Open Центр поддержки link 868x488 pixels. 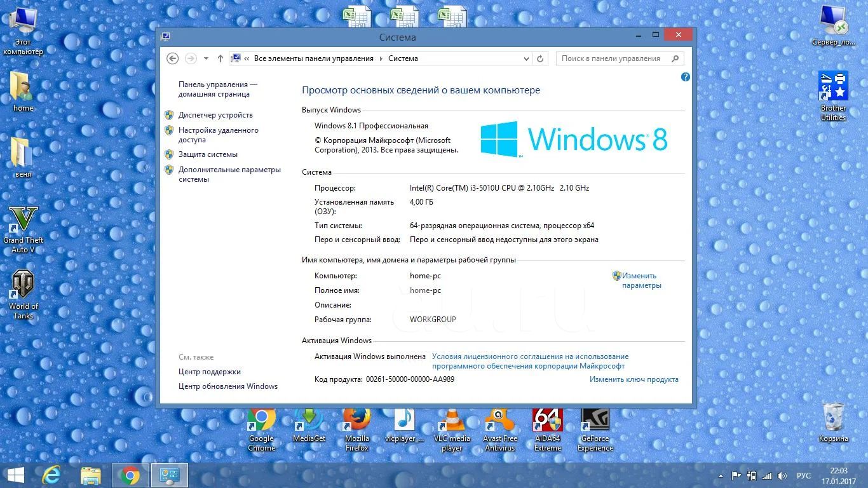pos(210,372)
